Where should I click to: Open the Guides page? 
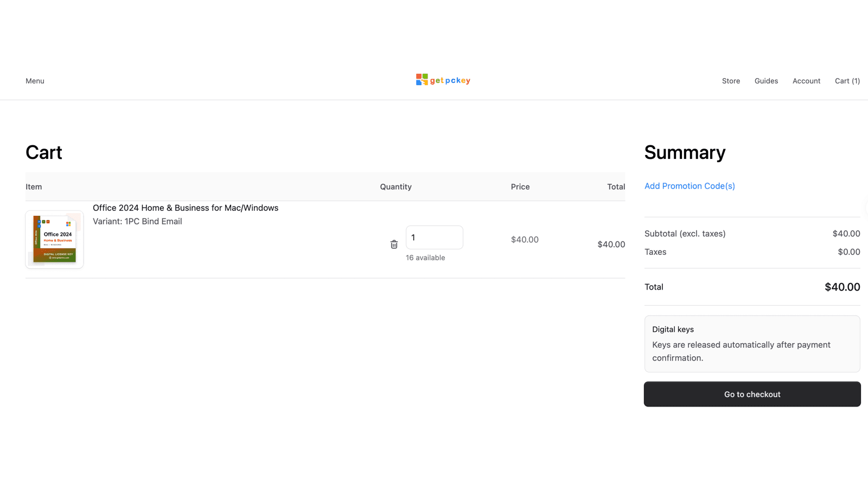click(766, 81)
